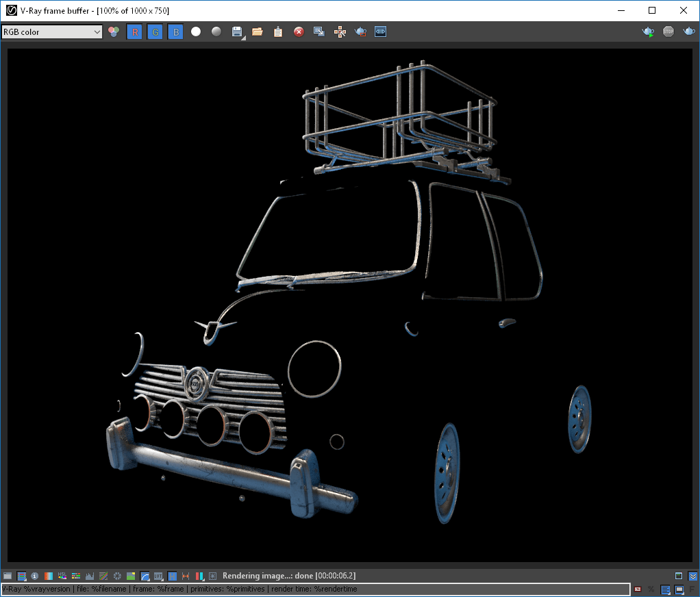Duplicate image to the 3ds Max frame buffer

[318, 31]
